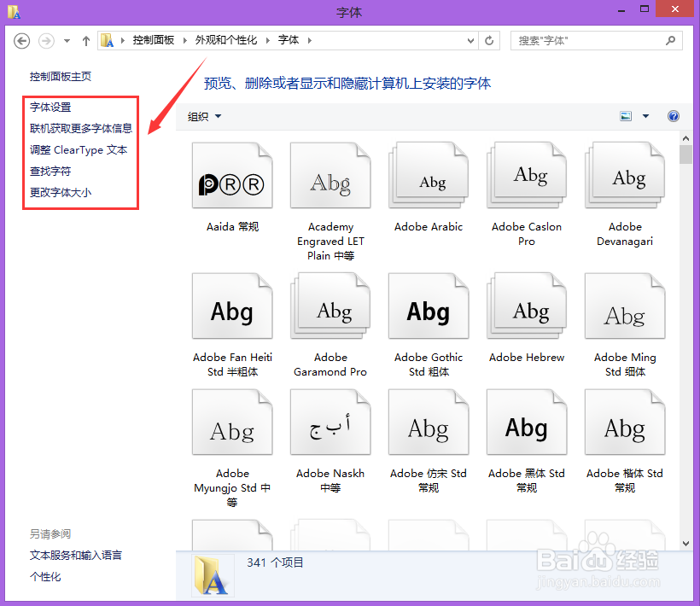This screenshot has height=606, width=700.
Task: Click the up-one-level arrow icon
Action: click(86, 40)
